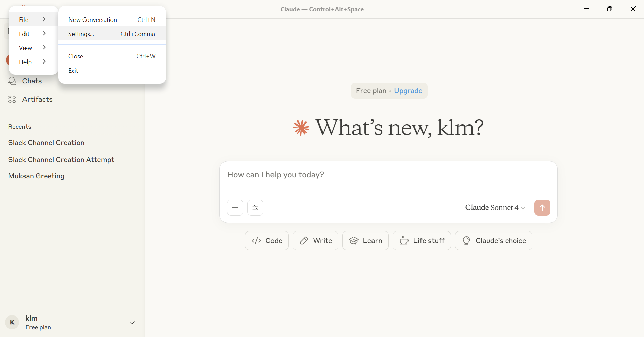Click the pencil Write icon
Screen dimensions: 644x337
pos(304,241)
